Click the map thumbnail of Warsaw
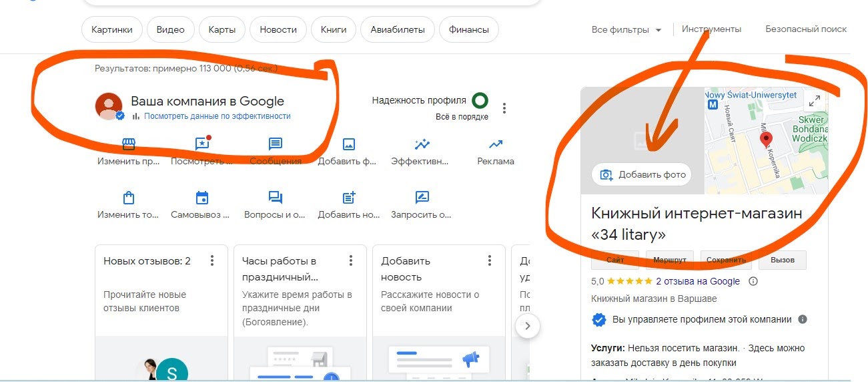The width and height of the screenshot is (868, 382). tap(766, 140)
